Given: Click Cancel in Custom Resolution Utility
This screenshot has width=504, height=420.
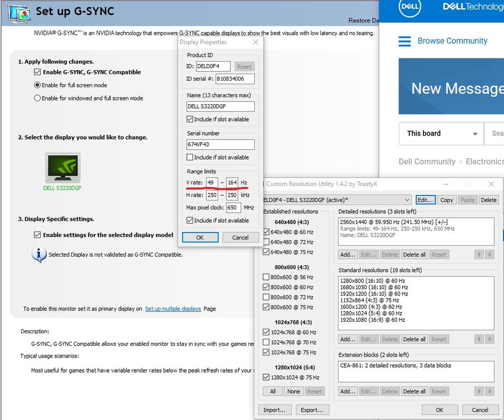Looking at the screenshot, I should click(x=480, y=410).
